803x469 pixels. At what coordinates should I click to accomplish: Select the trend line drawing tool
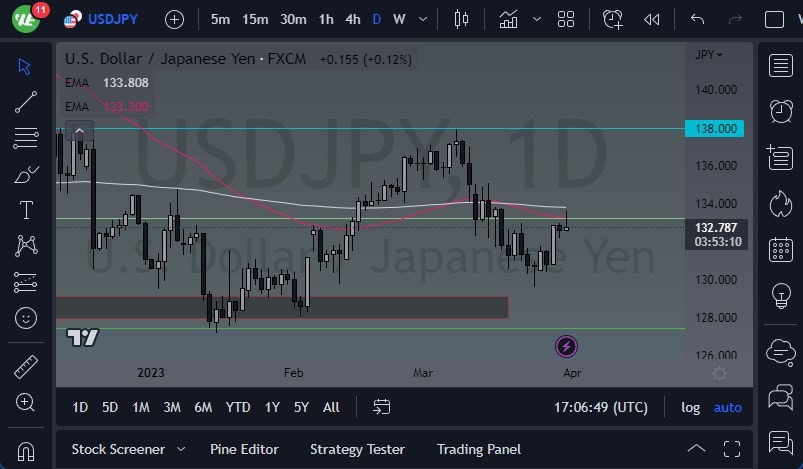[27, 101]
